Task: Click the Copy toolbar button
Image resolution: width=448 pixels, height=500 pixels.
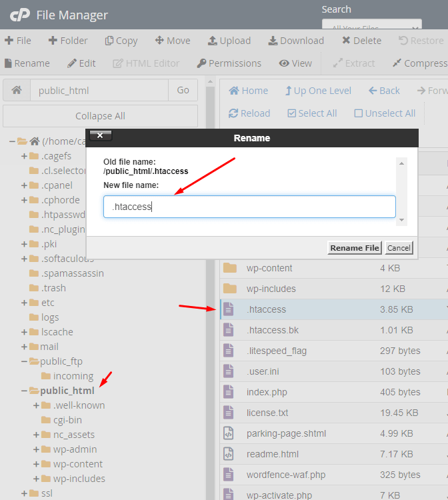Action: [x=121, y=41]
